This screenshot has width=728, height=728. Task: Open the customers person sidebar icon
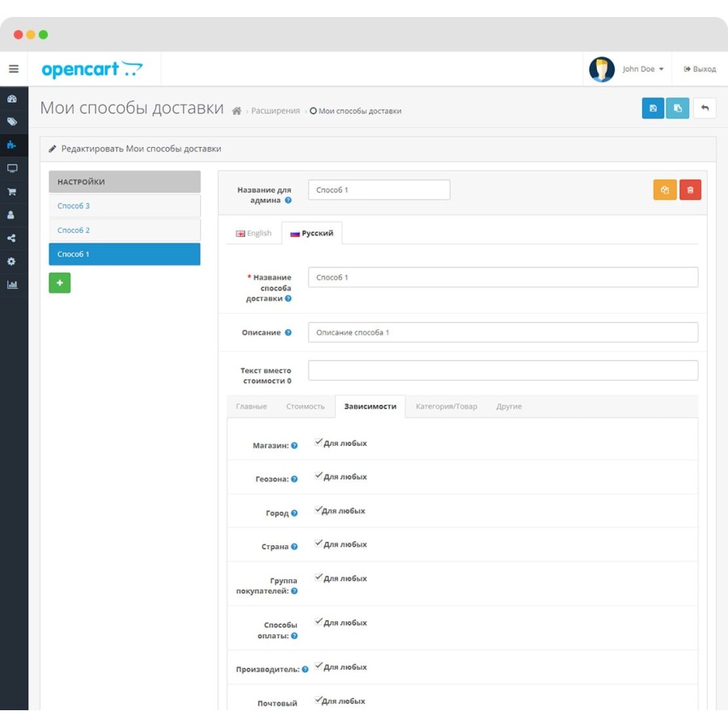point(11,215)
